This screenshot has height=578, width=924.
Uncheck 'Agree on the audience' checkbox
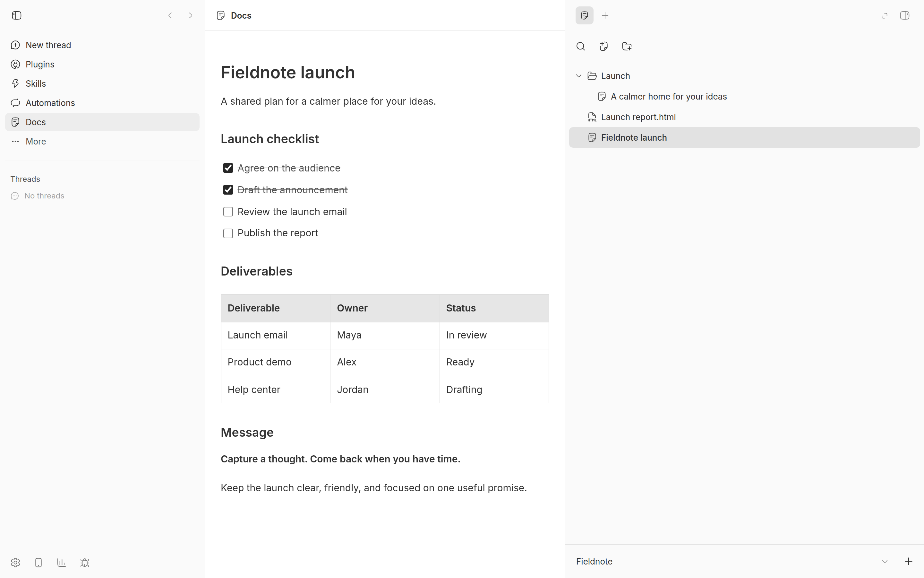(228, 168)
